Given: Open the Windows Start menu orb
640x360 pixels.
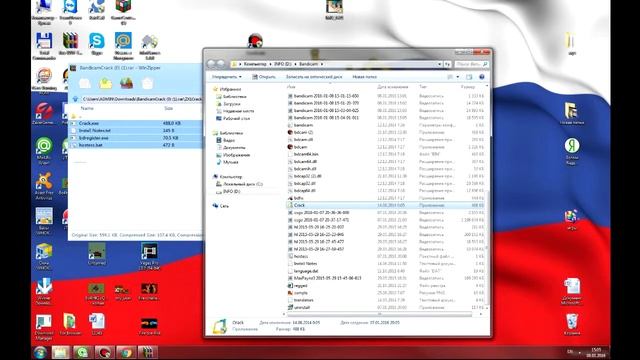Looking at the screenshot, I should 40,352.
